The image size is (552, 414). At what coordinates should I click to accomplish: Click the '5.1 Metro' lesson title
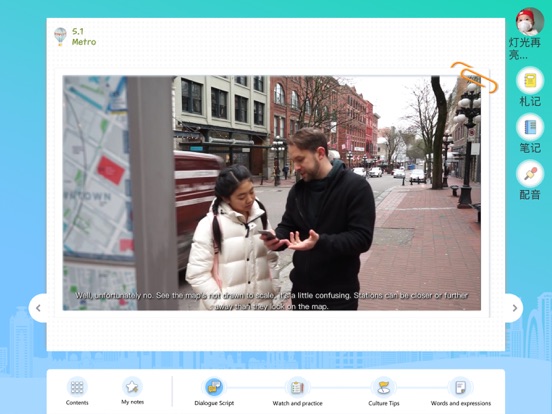coord(84,37)
